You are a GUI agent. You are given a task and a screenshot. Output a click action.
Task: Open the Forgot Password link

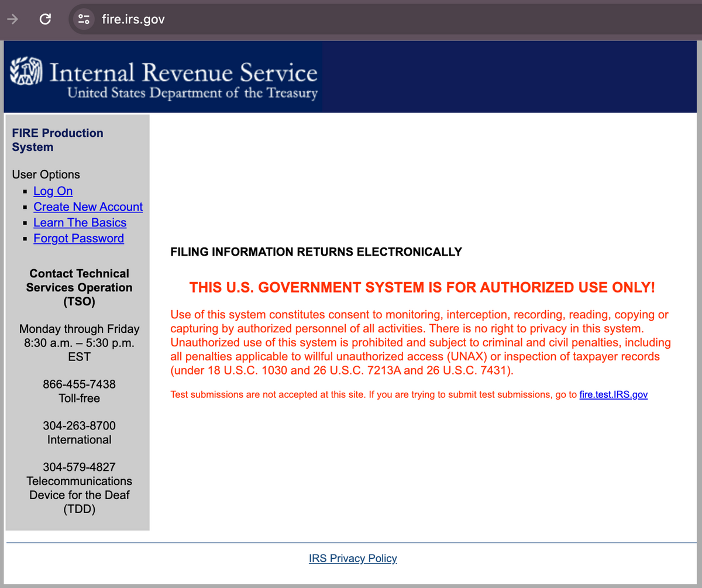click(x=79, y=238)
